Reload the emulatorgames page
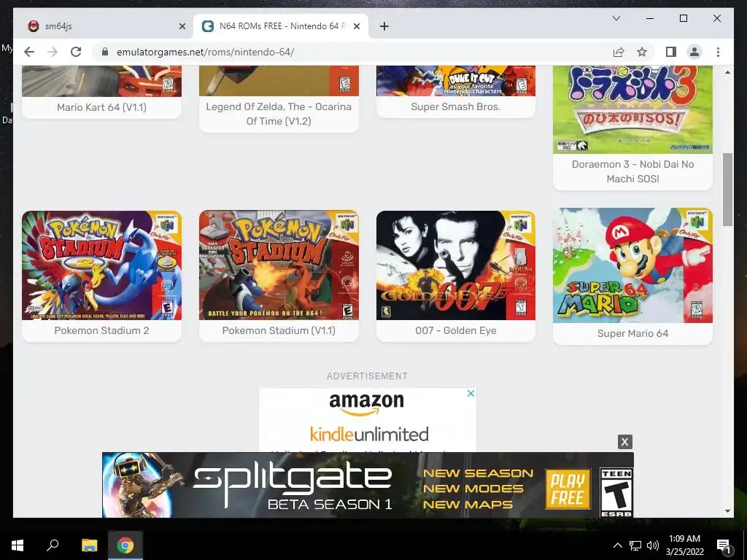Screen dimensions: 747x560 pyautogui.click(x=76, y=52)
